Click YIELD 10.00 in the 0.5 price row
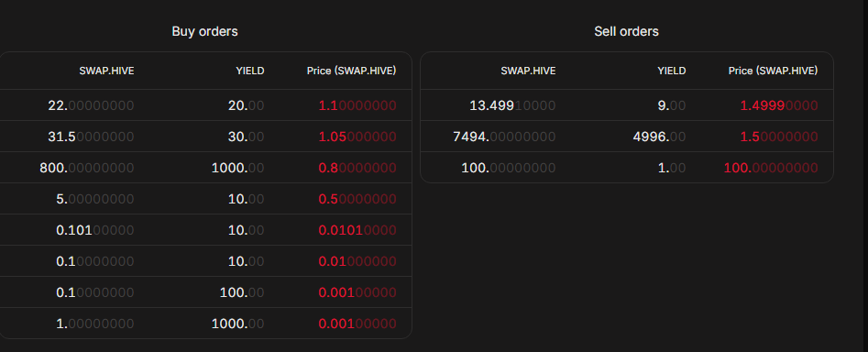This screenshot has width=868, height=352. [247, 199]
